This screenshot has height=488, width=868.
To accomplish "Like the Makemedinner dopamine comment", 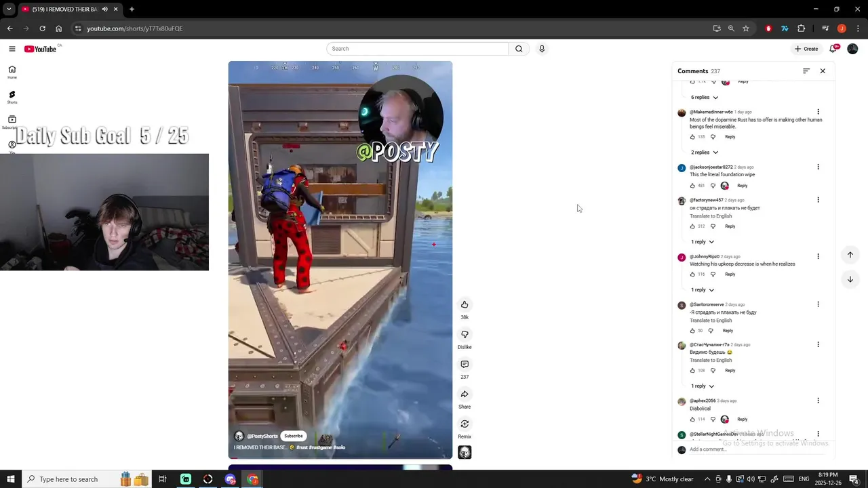I will (x=692, y=137).
